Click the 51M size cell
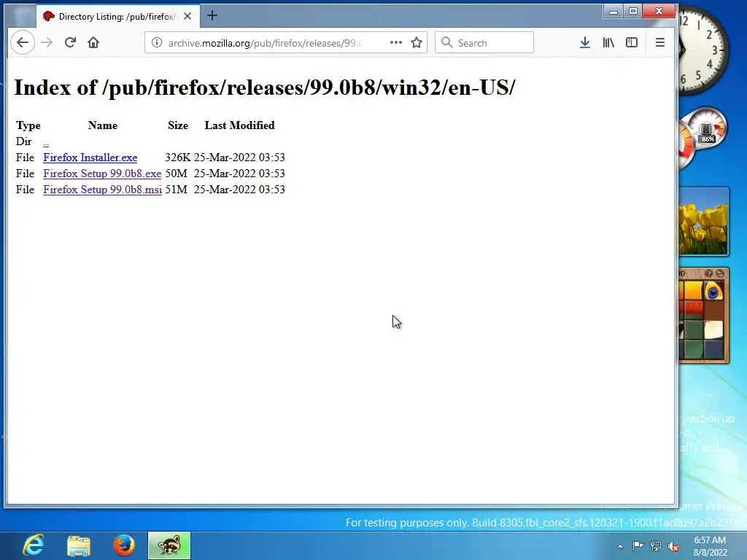 (177, 190)
